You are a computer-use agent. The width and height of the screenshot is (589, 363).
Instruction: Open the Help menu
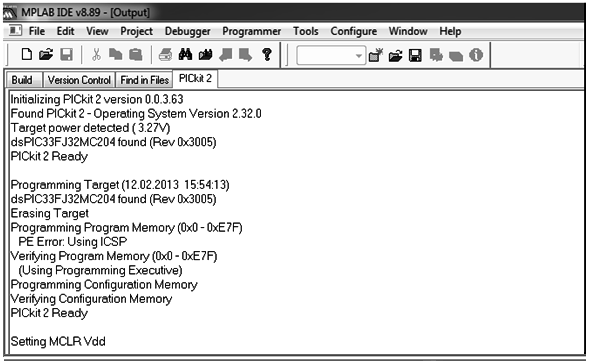pyautogui.click(x=450, y=32)
